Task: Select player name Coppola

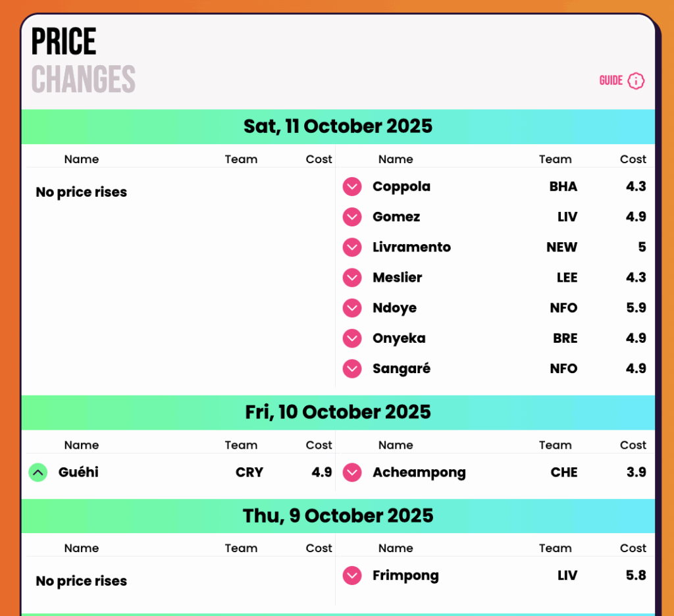Action: (402, 187)
